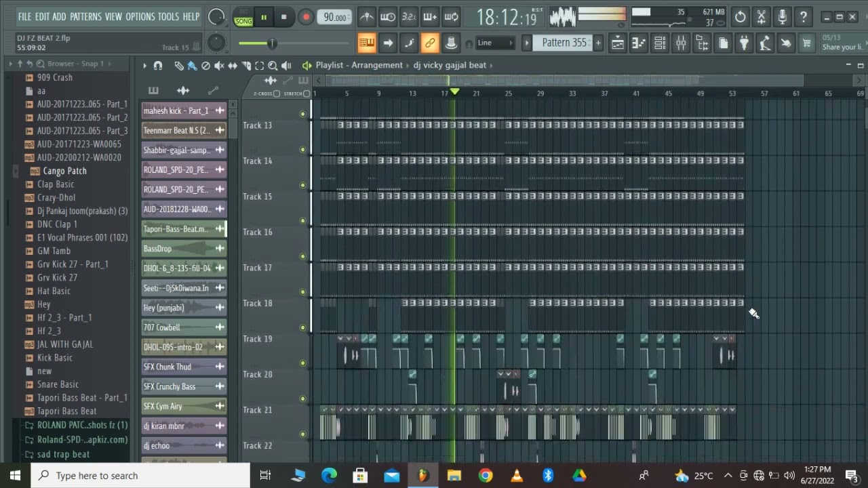This screenshot has height=488, width=868.
Task: Open the BassDrop clip menu
Action: [x=220, y=249]
